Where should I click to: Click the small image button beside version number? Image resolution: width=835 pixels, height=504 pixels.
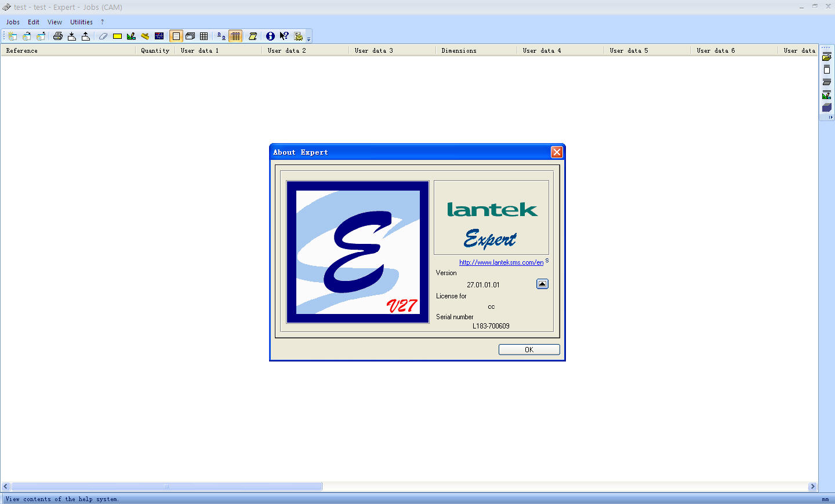(x=542, y=284)
